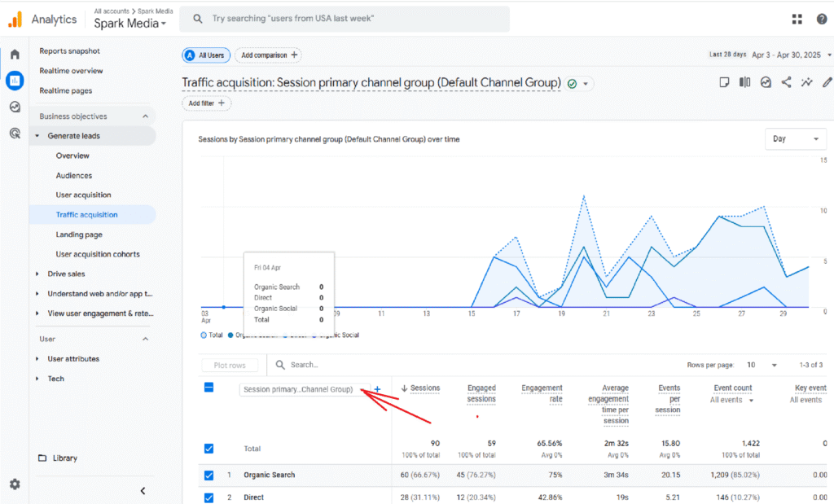Click the table Search field
This screenshot has width=834, height=504.
point(304,365)
